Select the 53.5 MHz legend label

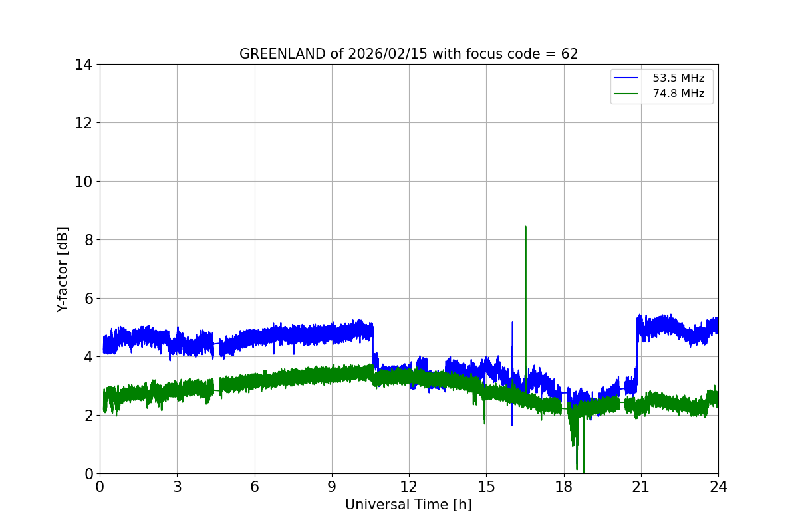tap(678, 78)
